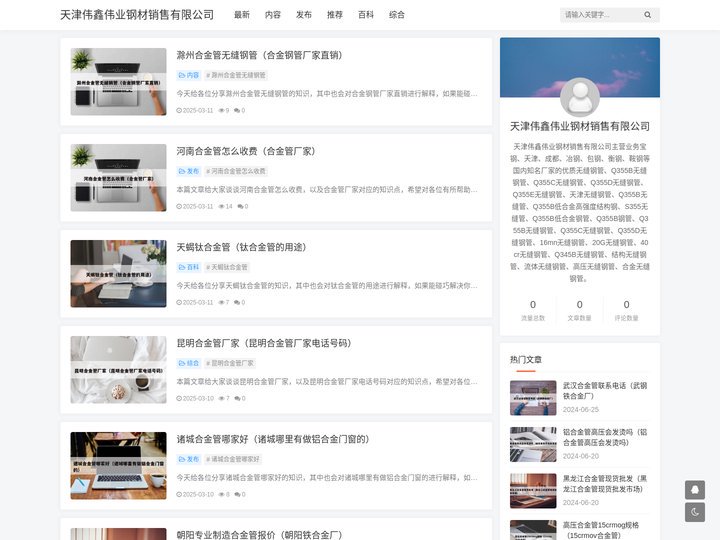Open article 朝阳专业制造合金管报价
The width and height of the screenshot is (720, 540).
point(259,535)
